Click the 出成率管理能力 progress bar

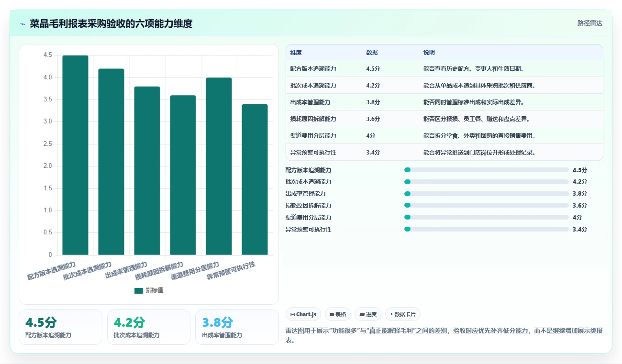(486, 194)
